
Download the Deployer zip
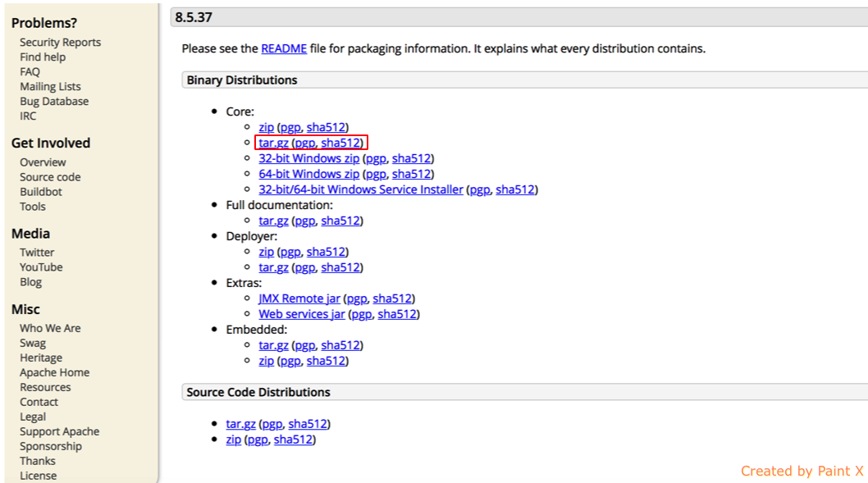click(x=267, y=252)
